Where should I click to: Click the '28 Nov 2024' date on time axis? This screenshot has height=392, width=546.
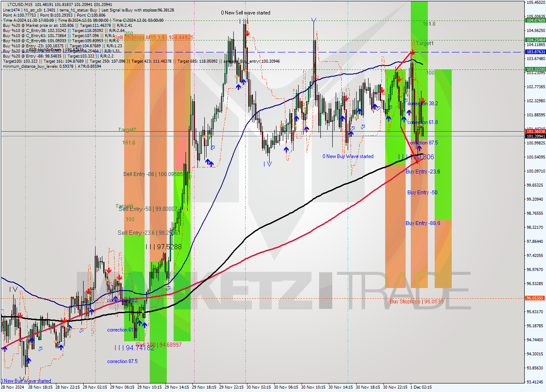pyautogui.click(x=13, y=387)
